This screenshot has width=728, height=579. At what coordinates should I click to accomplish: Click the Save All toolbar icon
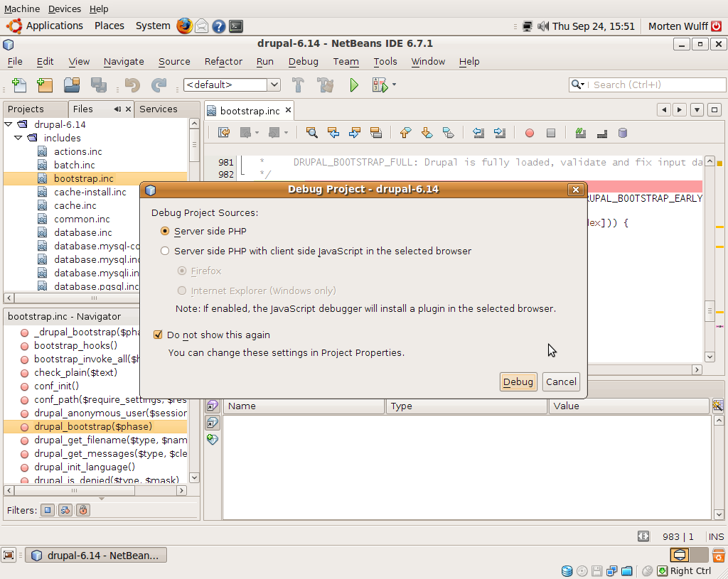(x=98, y=85)
